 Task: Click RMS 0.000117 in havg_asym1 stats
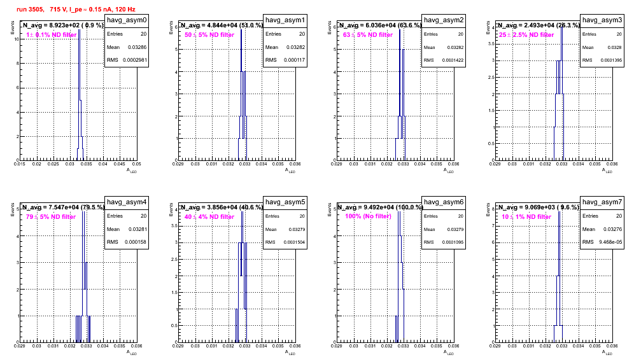285,60
